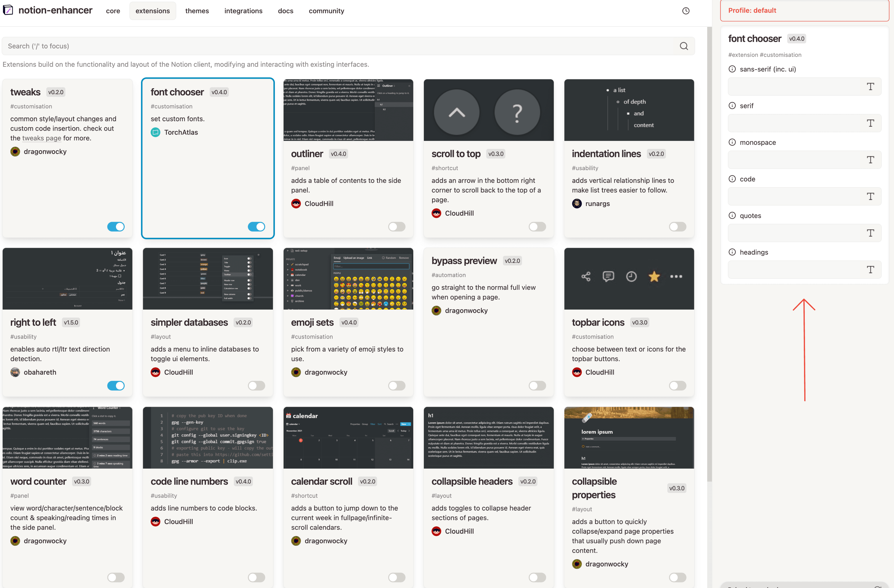Switch on emoji sets toggle
894x588 pixels.
(397, 386)
